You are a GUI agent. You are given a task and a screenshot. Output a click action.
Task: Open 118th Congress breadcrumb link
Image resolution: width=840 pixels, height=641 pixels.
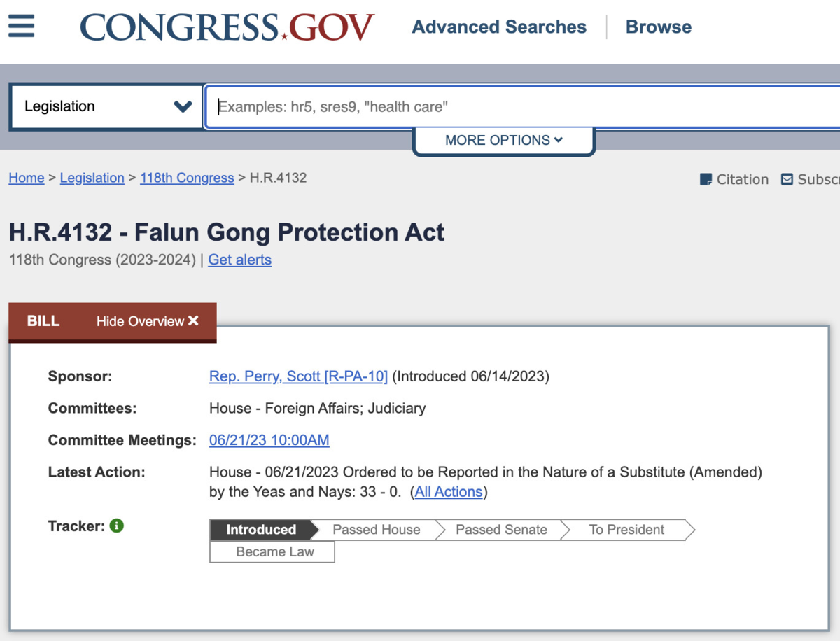pyautogui.click(x=187, y=178)
